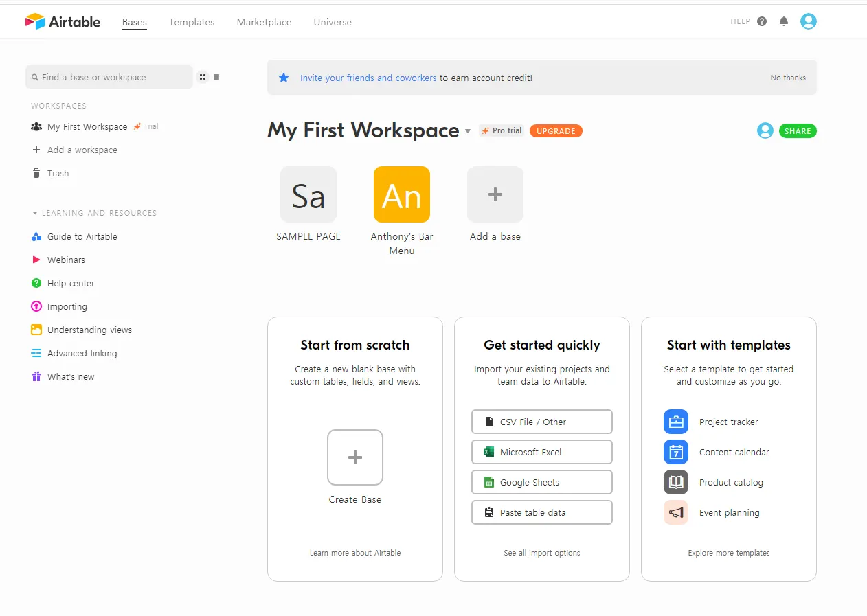This screenshot has width=867, height=616.
Task: Click the orange UPGRADE button
Action: coord(556,130)
